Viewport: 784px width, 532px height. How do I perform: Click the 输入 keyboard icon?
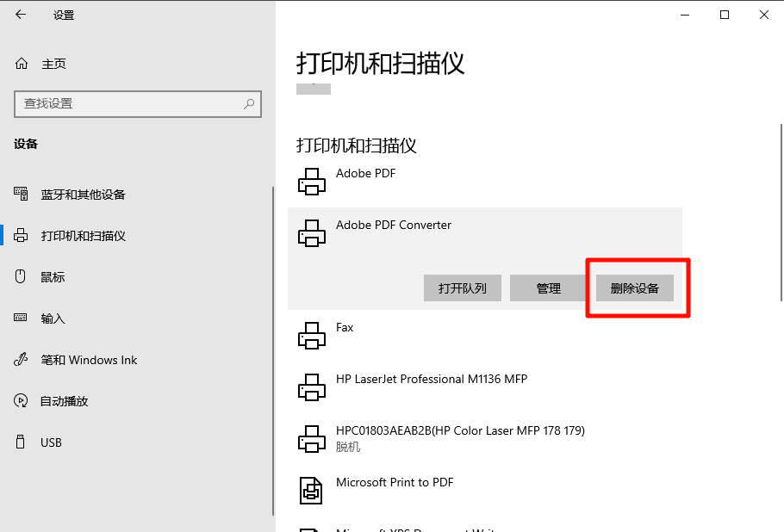point(21,318)
